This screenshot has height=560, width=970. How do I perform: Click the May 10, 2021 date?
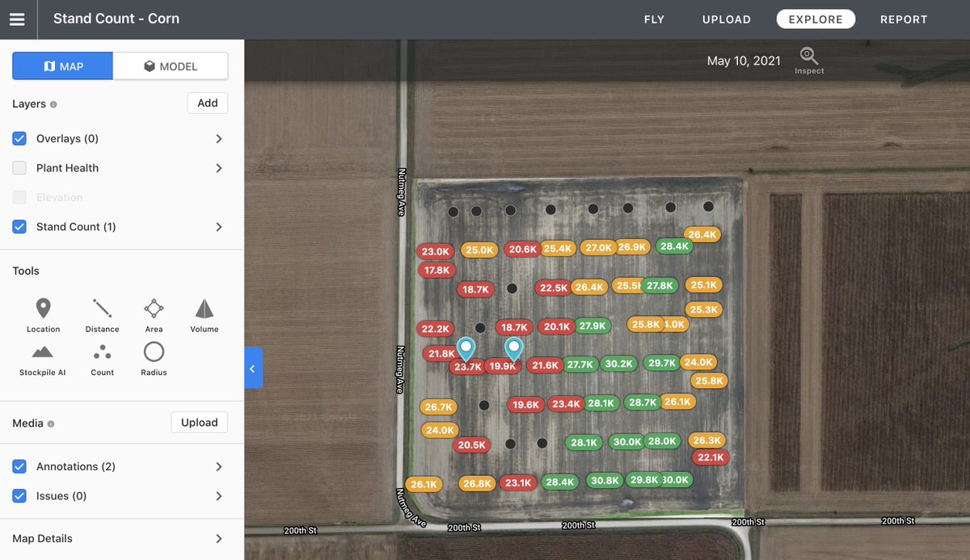click(x=744, y=61)
